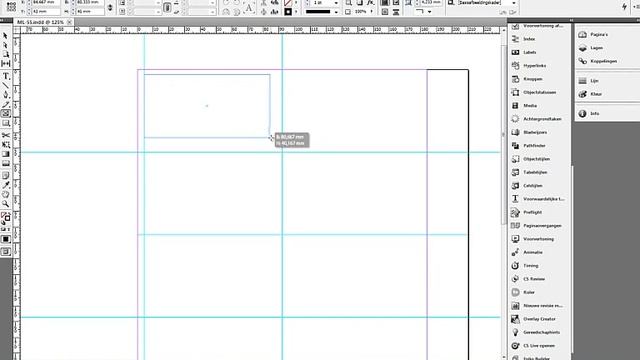Select the Scissors tool
This screenshot has height=360, width=640.
click(x=5, y=135)
